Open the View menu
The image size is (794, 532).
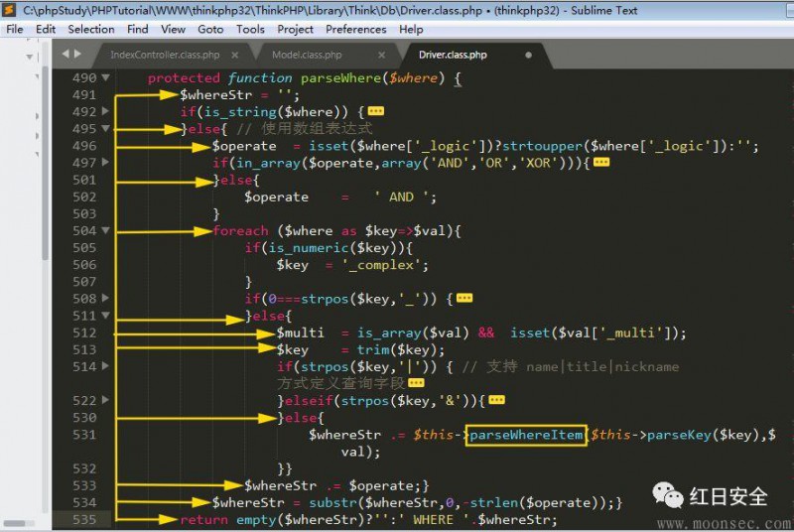(173, 30)
